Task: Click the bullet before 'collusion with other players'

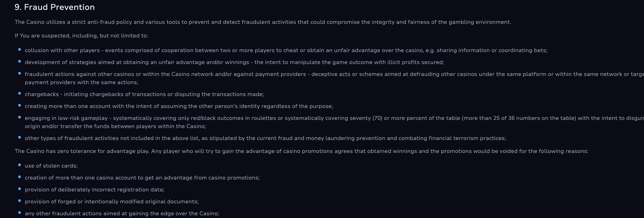Action: click(x=20, y=50)
